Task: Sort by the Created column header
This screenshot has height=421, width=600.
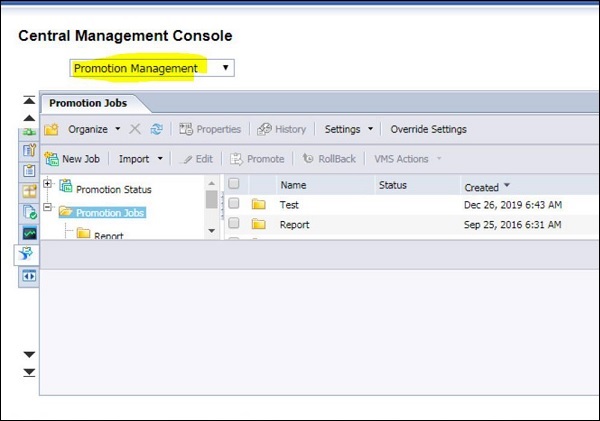Action: (482, 186)
